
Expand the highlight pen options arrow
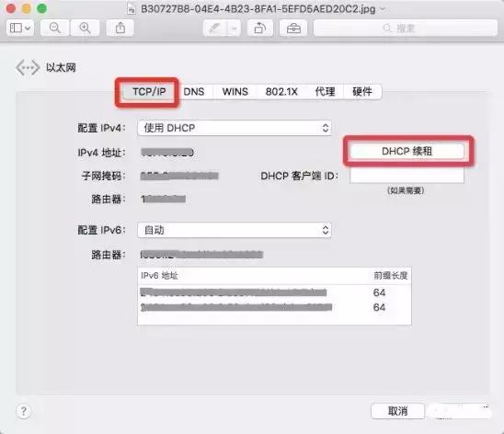[x=235, y=29]
